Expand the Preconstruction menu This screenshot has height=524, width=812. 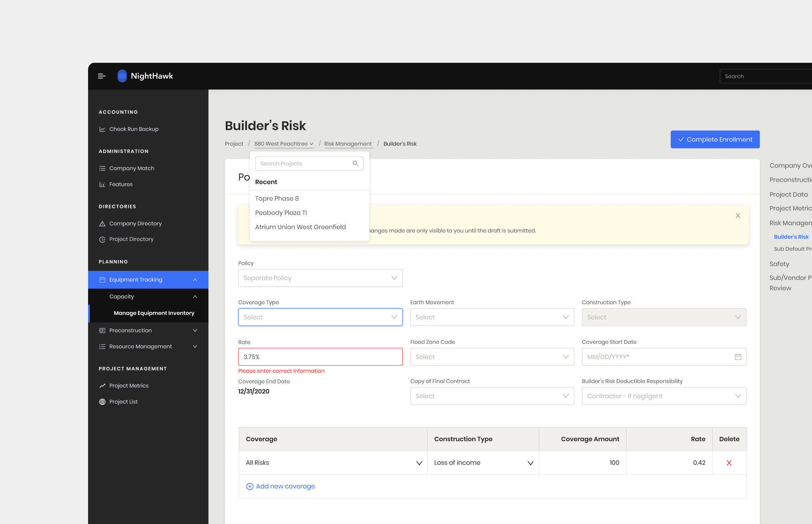195,330
